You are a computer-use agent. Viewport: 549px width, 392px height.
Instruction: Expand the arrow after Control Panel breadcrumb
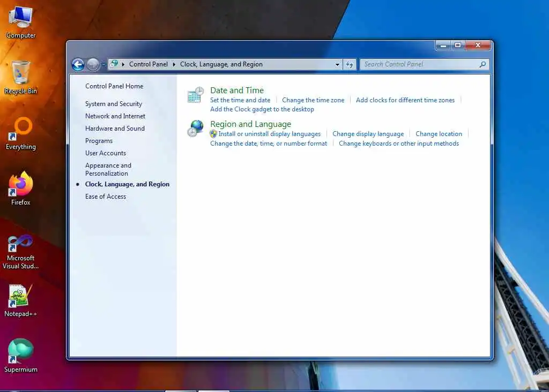pos(174,64)
